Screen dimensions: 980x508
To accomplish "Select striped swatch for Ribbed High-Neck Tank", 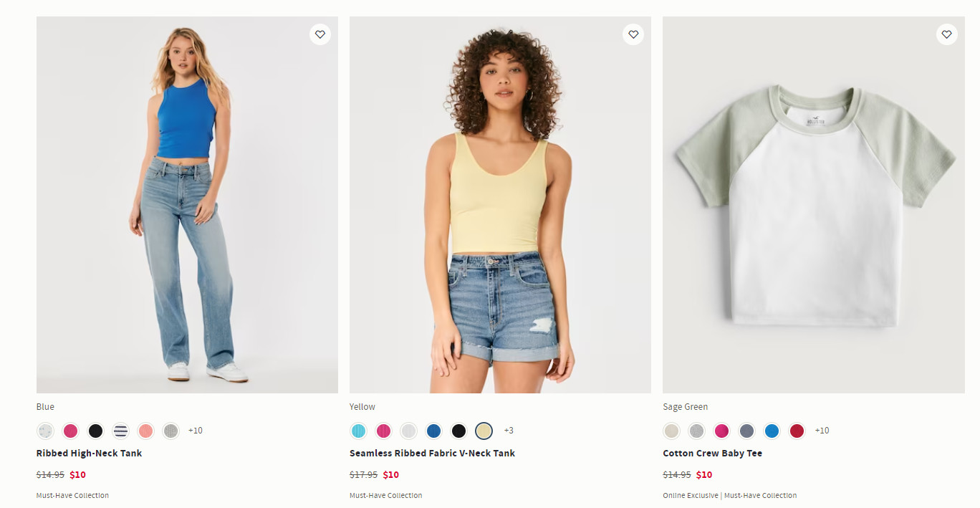I will (120, 431).
